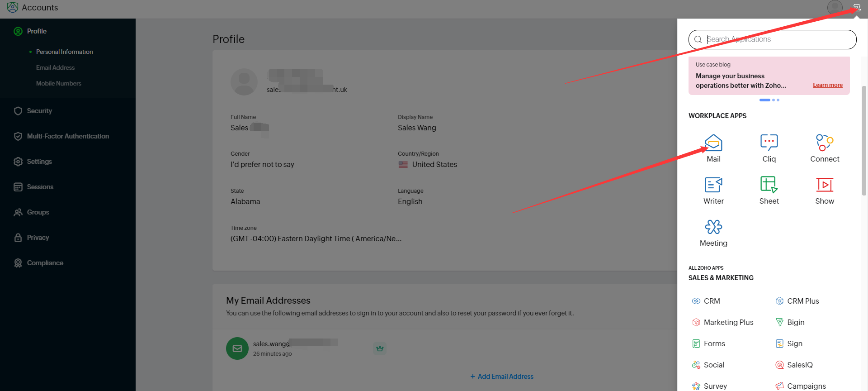Click the 'Manage your business' banner text
The height and width of the screenshot is (391, 868).
tap(741, 81)
